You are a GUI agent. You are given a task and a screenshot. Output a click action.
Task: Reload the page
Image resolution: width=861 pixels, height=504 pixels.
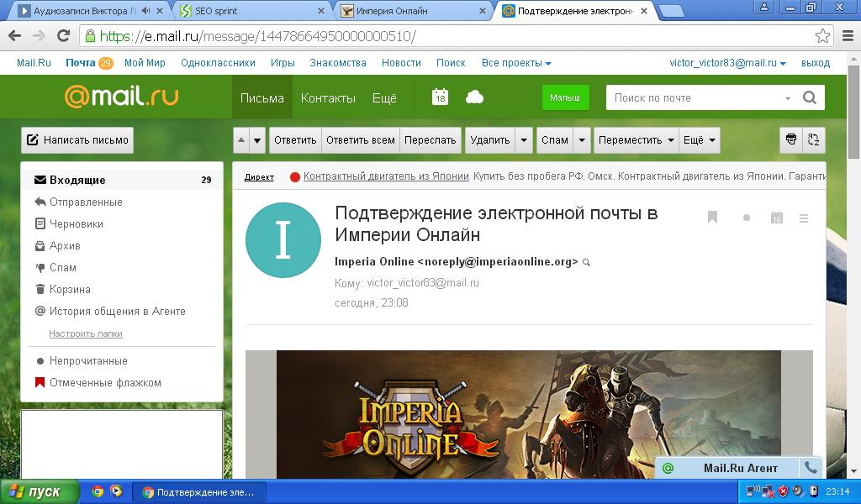click(64, 36)
